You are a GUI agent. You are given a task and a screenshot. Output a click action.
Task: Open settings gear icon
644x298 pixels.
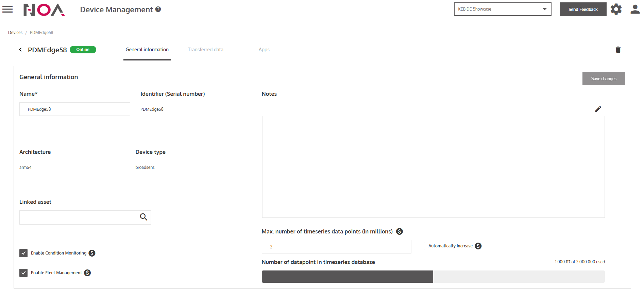616,9
